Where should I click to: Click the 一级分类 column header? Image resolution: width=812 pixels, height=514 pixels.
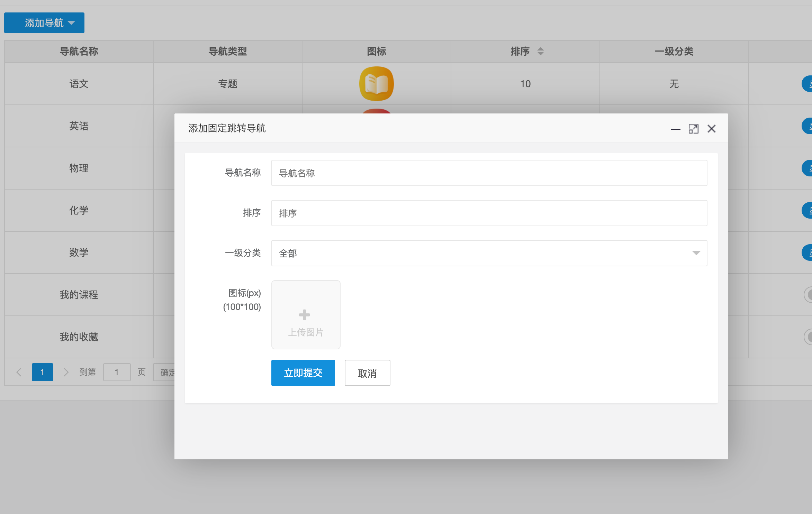[x=674, y=52]
